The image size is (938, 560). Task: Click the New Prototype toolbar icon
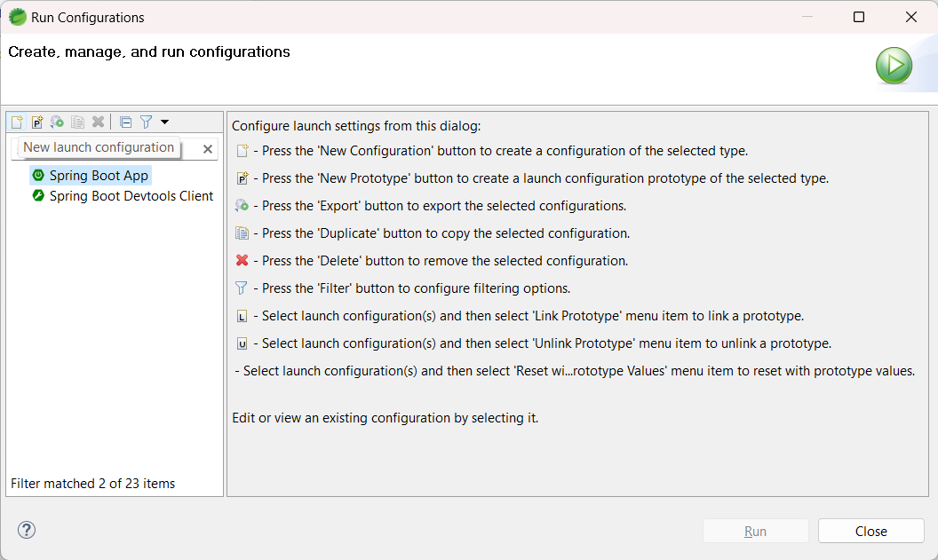tap(37, 122)
